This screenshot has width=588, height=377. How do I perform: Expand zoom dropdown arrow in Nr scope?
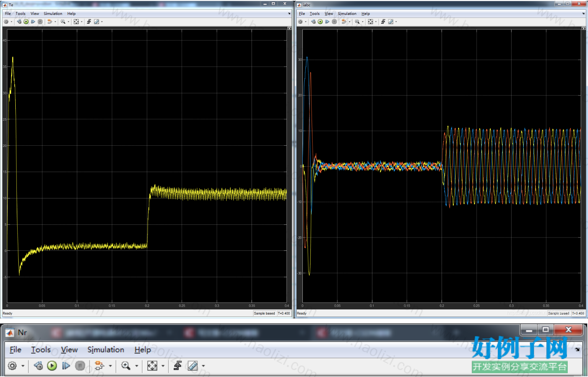(x=136, y=366)
